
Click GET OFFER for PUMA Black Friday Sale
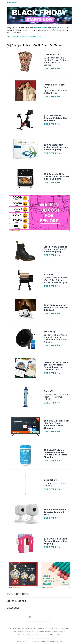click(50, 96)
